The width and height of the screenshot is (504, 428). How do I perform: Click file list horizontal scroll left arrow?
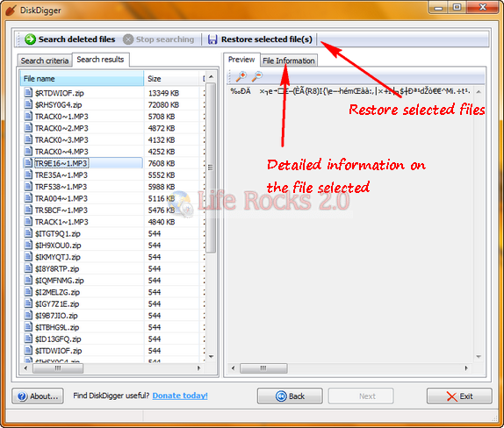(26, 368)
